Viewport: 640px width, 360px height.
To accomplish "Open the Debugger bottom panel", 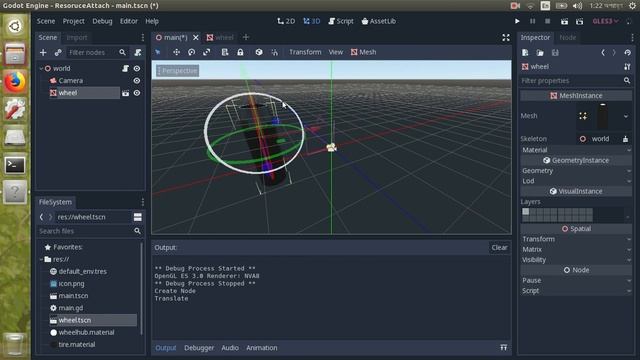I will point(199,348).
